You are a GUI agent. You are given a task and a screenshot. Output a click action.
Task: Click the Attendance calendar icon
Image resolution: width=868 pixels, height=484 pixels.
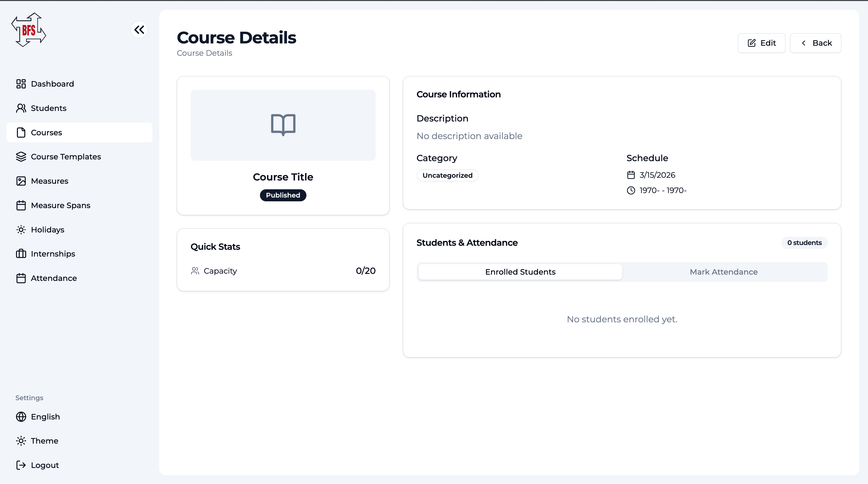pos(21,278)
